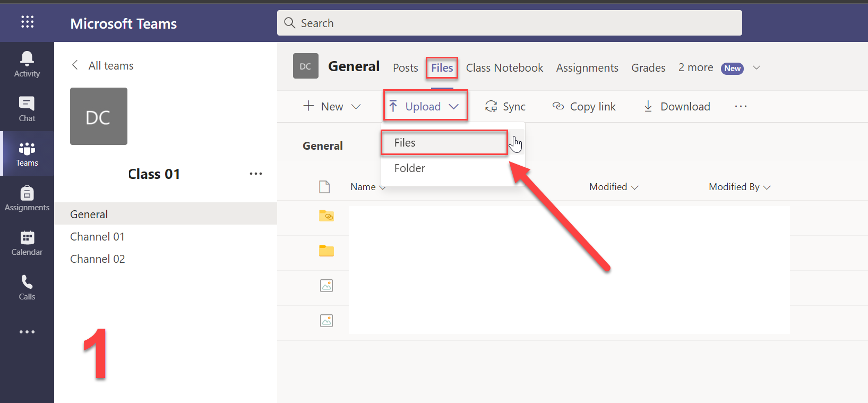
Task: Click the first image file icon
Action: coord(326,286)
